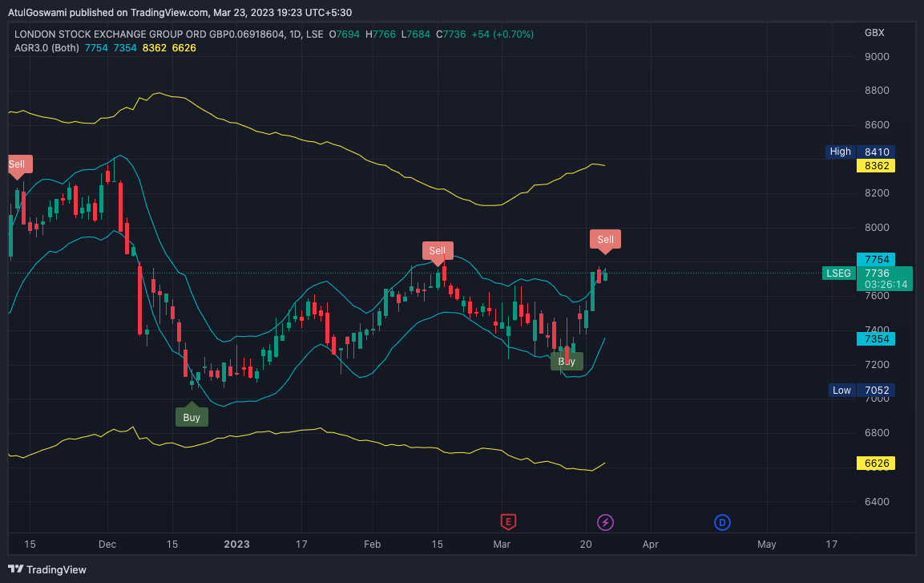The image size is (924, 583).
Task: Click the Dec date axis label
Action: click(107, 544)
